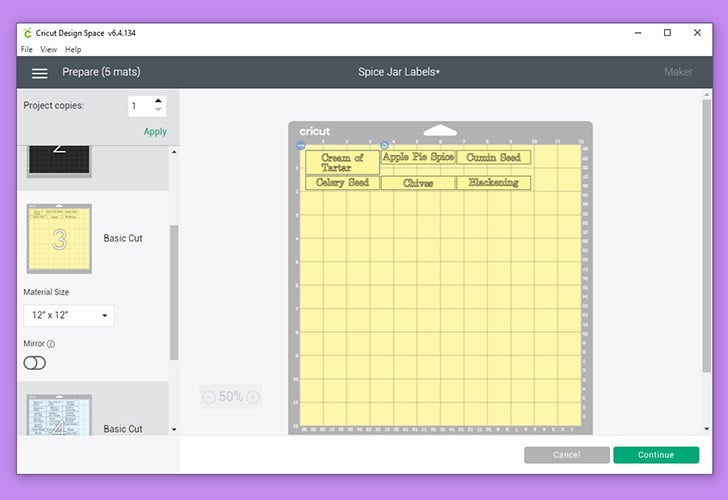Click the canvas scrollbar down arrow

click(x=707, y=429)
